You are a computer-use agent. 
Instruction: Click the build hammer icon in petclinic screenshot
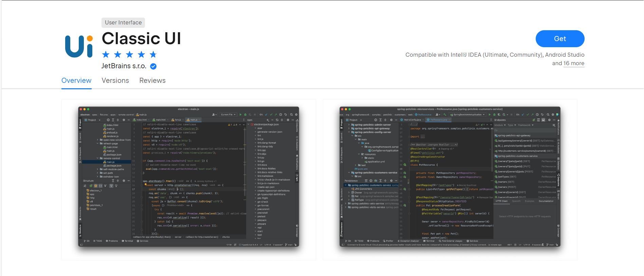445,115
